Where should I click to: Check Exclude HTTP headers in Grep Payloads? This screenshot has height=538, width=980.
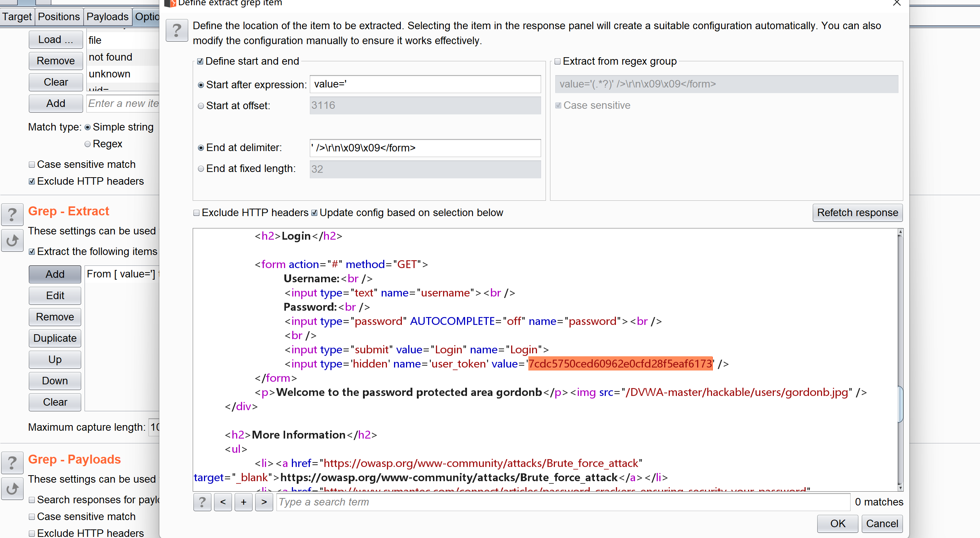pos(32,533)
